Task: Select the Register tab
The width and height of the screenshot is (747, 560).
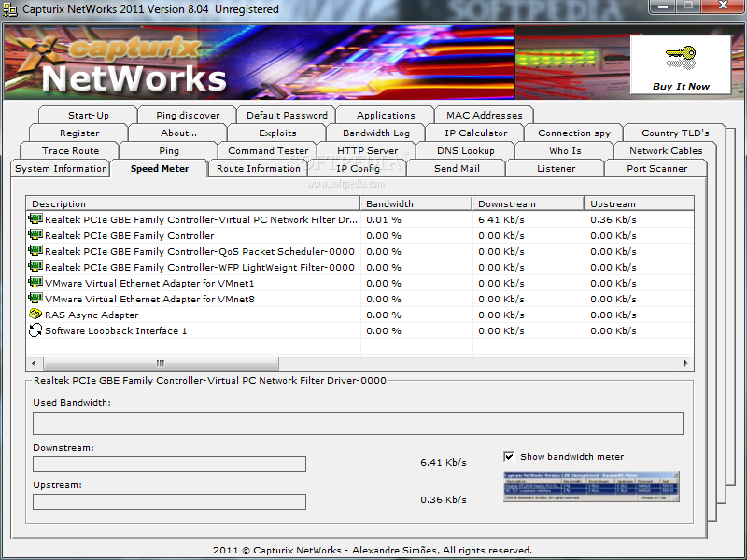Action: point(79,133)
